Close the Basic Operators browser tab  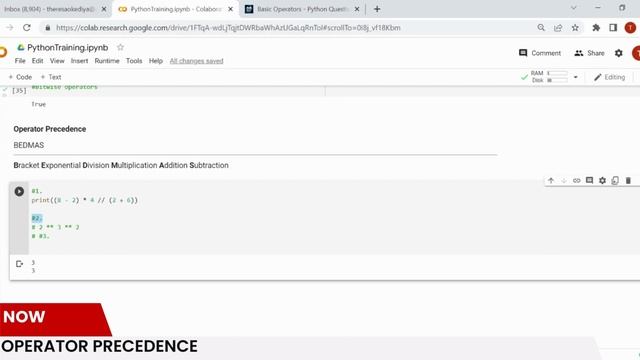[357, 9]
